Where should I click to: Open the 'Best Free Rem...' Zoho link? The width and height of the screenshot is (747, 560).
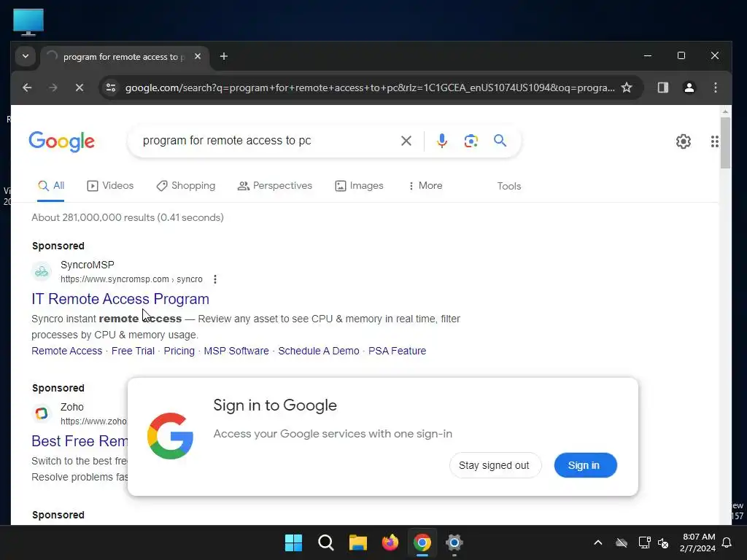[x=80, y=441]
